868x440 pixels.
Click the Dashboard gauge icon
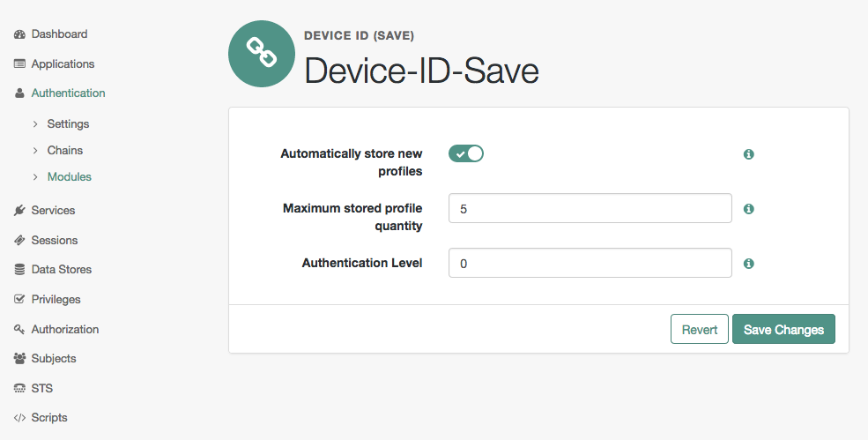(19, 34)
